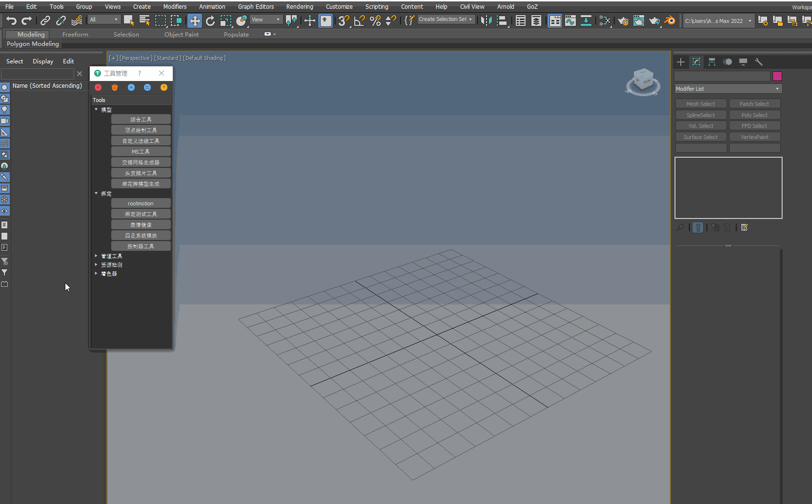Click the scene explorer search field
812x504 pixels.
coord(37,74)
